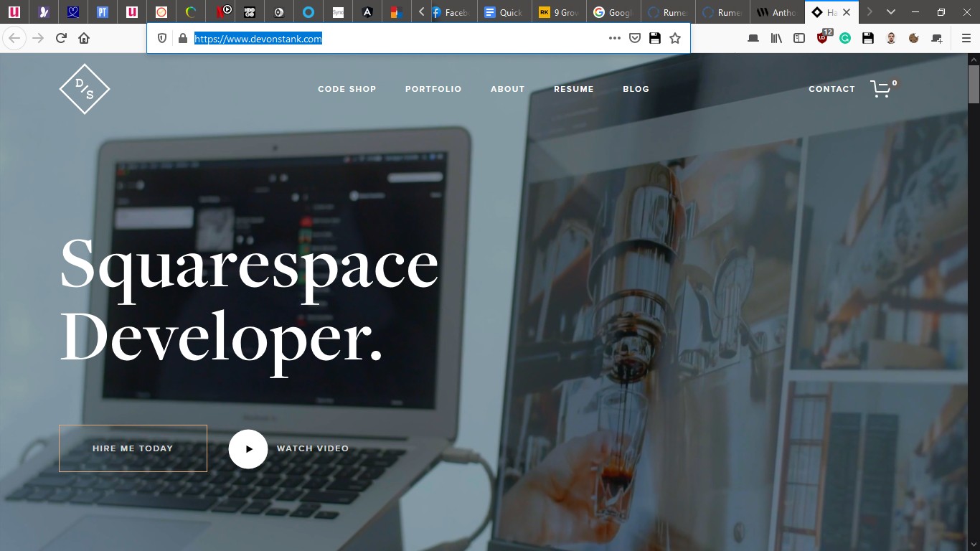Viewport: 980px width, 551px height.
Task: Open the cookie extension
Action: pos(914,39)
